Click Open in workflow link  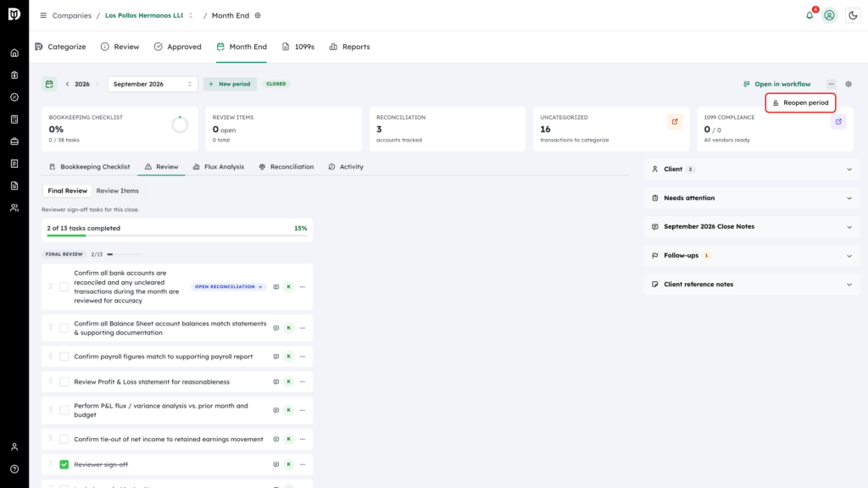(776, 84)
